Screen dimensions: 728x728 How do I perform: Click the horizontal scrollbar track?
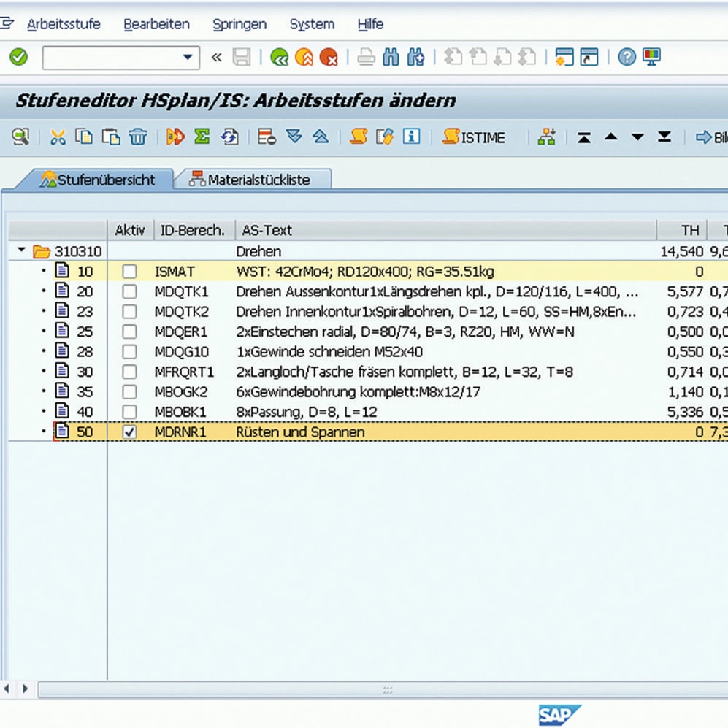[383, 690]
